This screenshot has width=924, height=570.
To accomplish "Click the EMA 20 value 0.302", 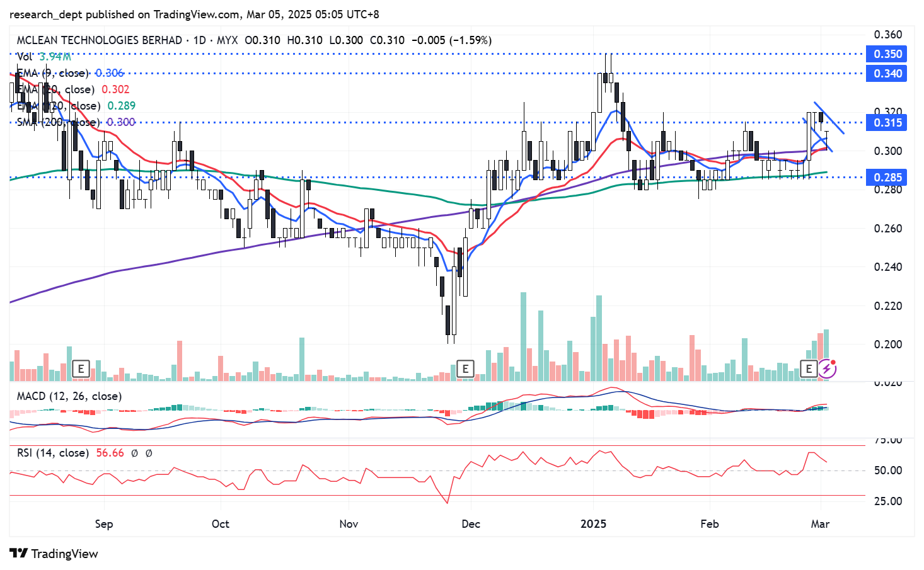I will coord(115,89).
